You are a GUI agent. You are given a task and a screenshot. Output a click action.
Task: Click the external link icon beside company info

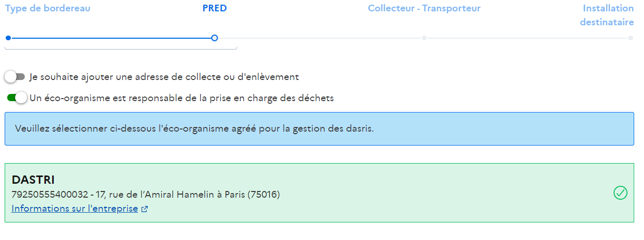(145, 210)
